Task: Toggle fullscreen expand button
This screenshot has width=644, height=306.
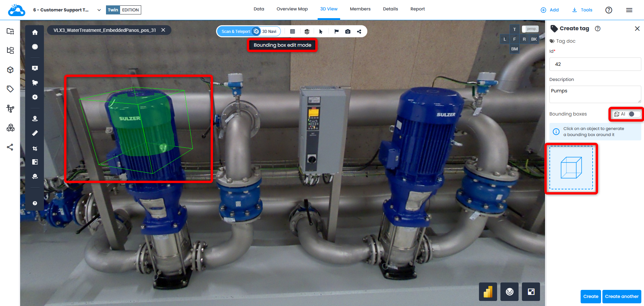Action: [x=531, y=292]
